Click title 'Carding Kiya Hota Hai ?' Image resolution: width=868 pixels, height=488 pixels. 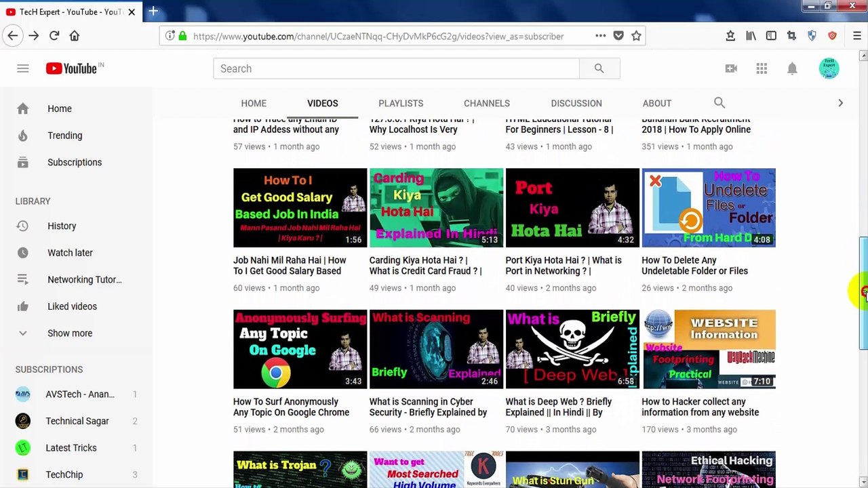tap(425, 266)
